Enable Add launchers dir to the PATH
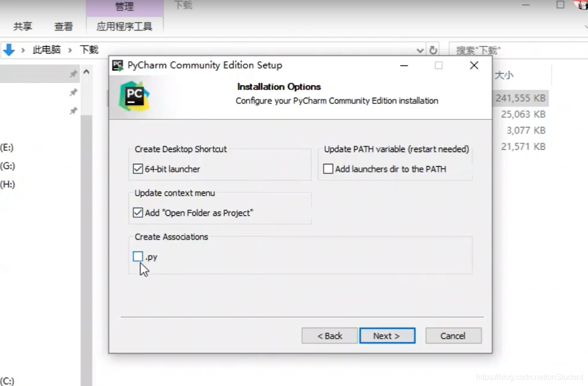 tap(328, 169)
